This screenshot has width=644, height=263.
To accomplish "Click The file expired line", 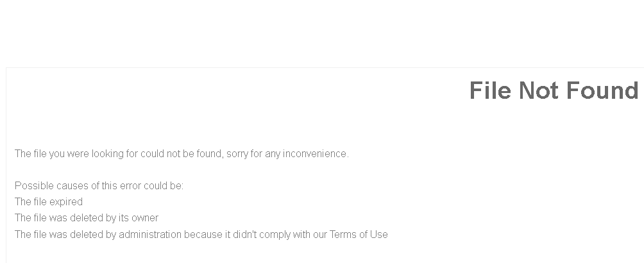I will [x=49, y=202].
